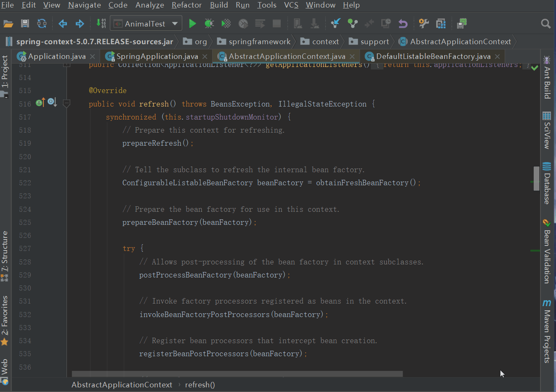
Task: Click the org breadcrumb folder
Action: [195, 41]
